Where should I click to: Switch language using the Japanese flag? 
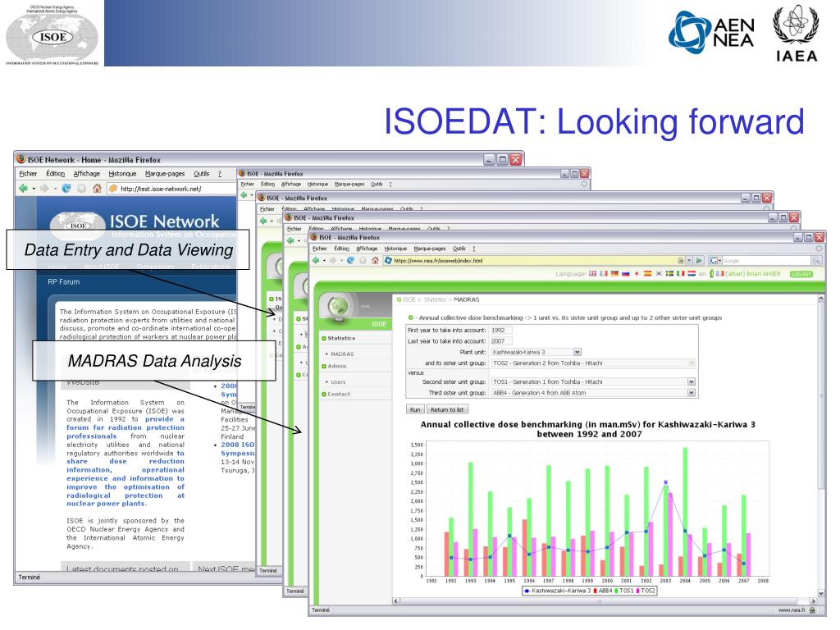click(x=637, y=274)
